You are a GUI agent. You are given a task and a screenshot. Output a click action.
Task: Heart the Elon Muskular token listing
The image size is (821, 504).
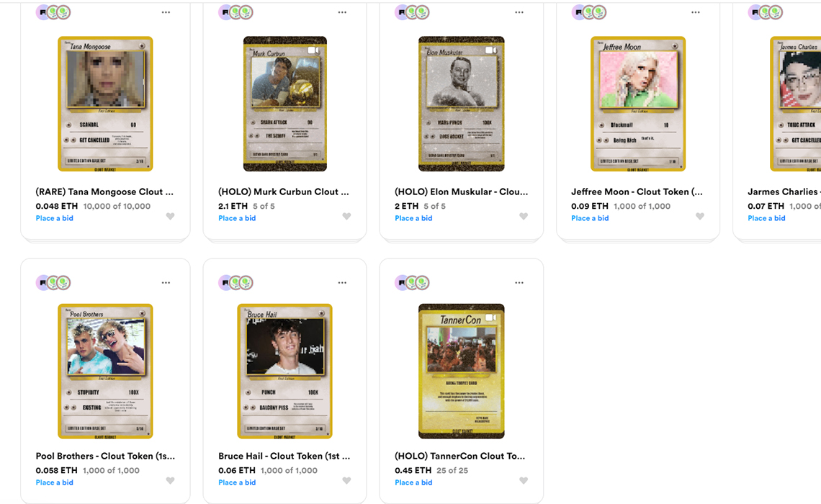(x=524, y=217)
